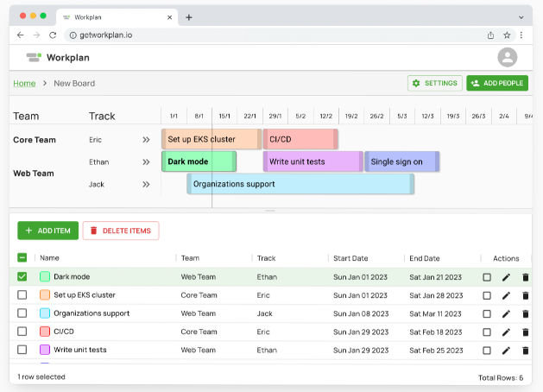Click the 19/2 date column header

(351, 116)
